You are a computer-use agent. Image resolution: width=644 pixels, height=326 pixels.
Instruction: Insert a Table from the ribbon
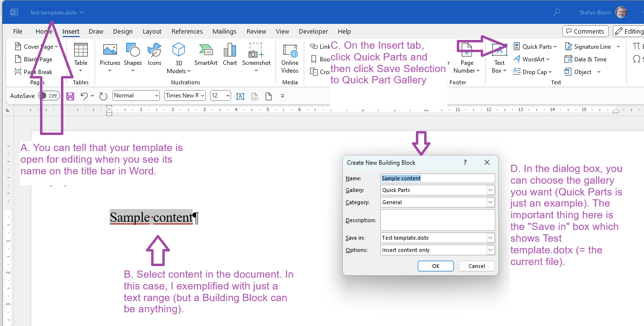pos(80,58)
